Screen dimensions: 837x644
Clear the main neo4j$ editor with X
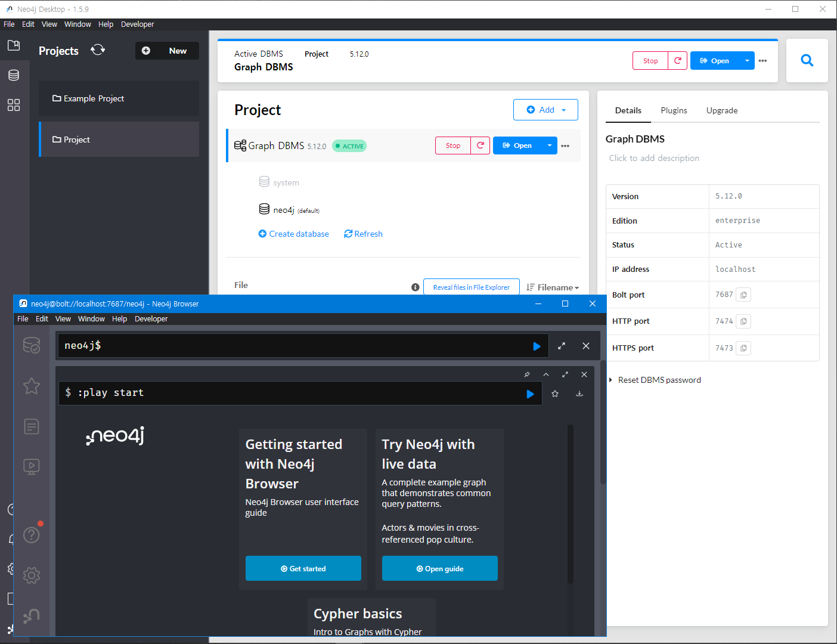point(586,346)
